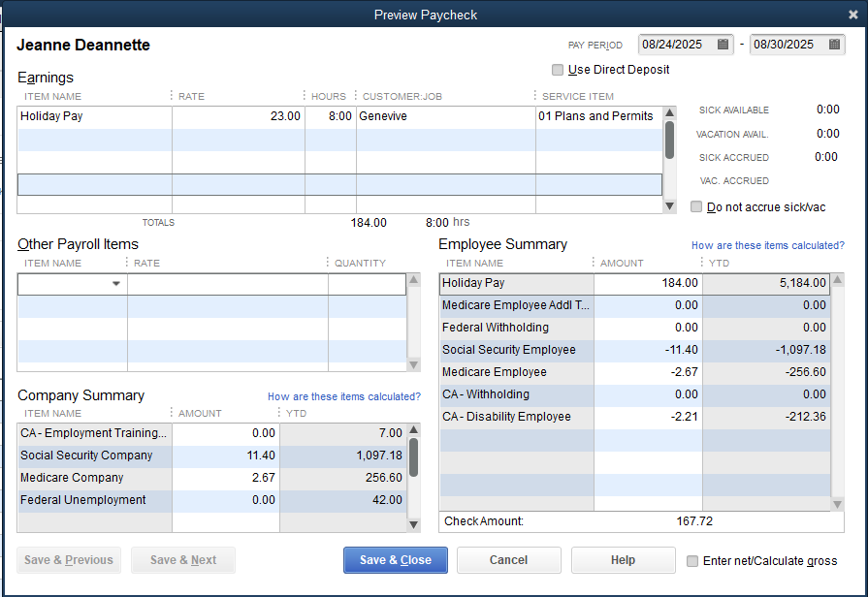Click CA - Disability Employee amount -2.21

[x=648, y=417]
